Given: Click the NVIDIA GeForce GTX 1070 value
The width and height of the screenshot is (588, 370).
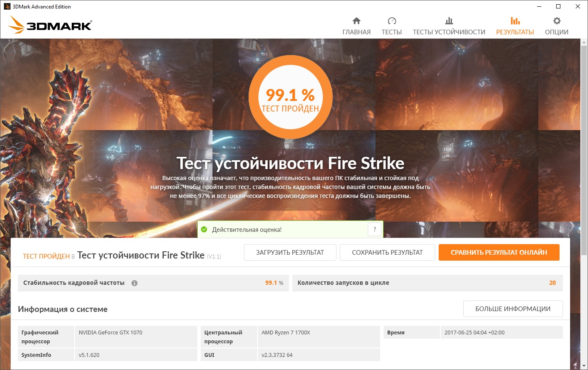Looking at the screenshot, I should point(111,332).
